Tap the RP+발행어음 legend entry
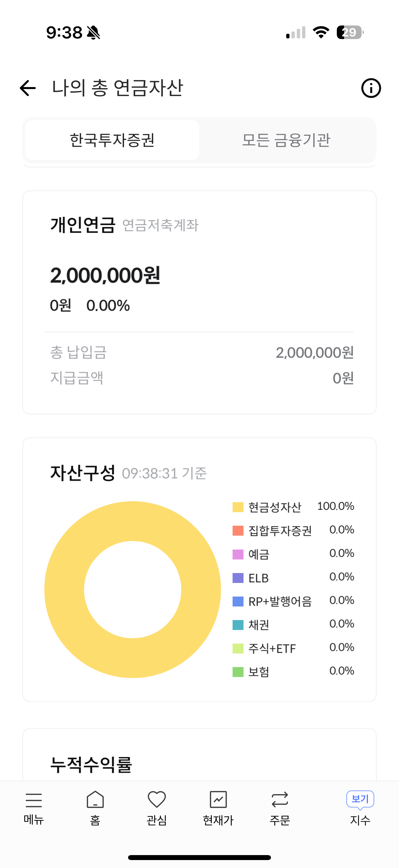Screen dimensions: 399x868 280,602
